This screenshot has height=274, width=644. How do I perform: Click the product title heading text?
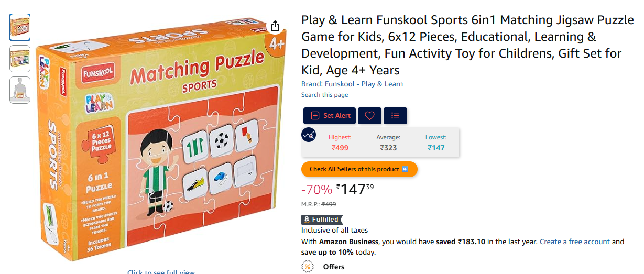tap(467, 45)
